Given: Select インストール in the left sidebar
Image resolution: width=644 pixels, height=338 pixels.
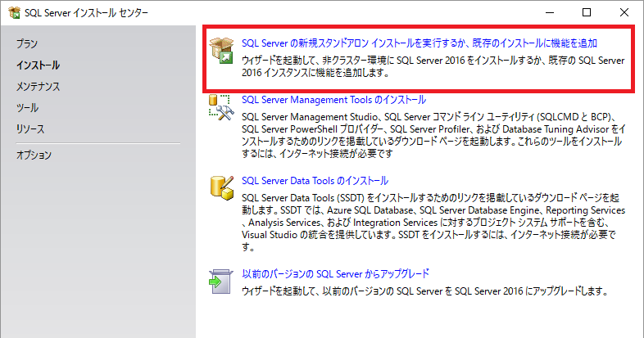Looking at the screenshot, I should pyautogui.click(x=39, y=65).
